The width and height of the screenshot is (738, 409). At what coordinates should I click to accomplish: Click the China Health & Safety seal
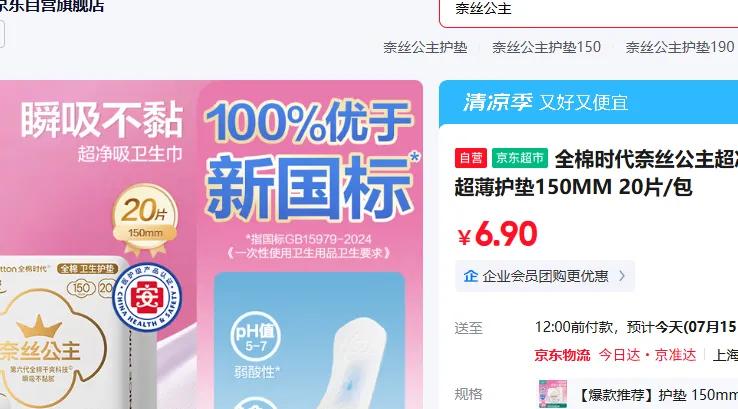tap(147, 297)
